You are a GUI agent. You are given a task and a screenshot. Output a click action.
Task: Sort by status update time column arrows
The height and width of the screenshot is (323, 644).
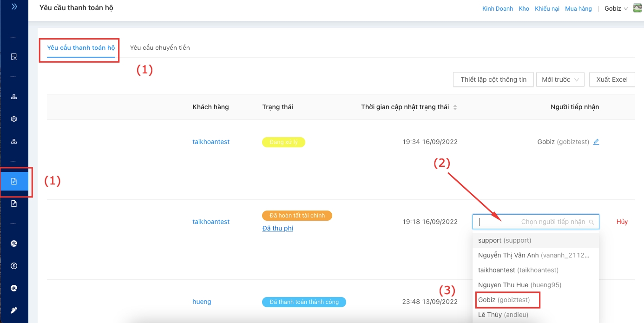(455, 107)
